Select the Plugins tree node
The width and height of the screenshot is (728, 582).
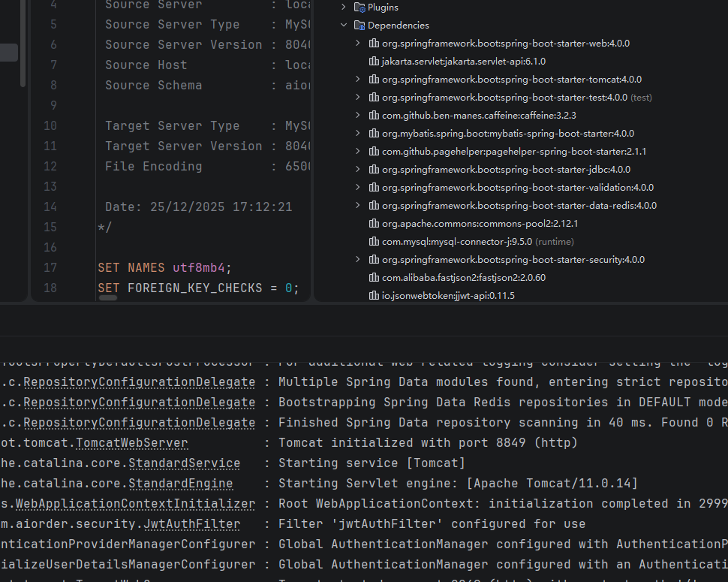point(383,8)
